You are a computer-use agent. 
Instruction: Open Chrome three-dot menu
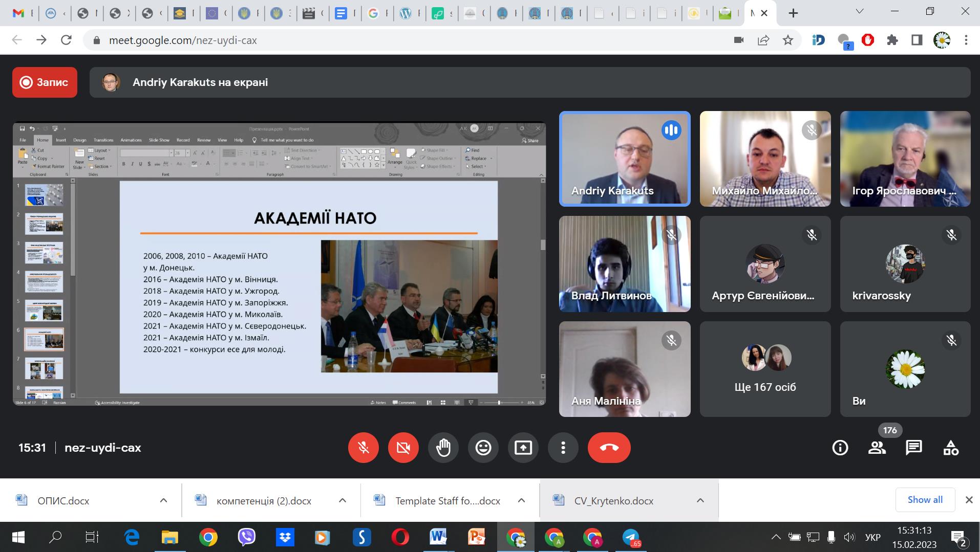pyautogui.click(x=966, y=40)
